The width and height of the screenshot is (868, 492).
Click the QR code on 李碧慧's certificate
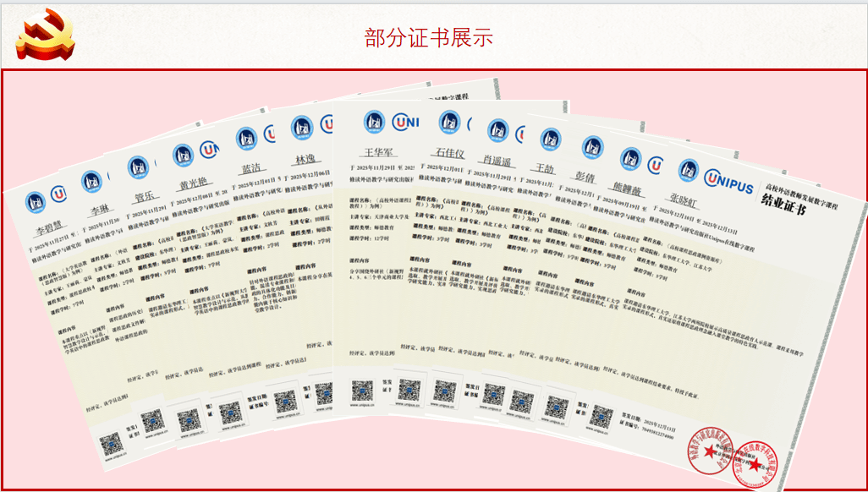click(x=111, y=443)
